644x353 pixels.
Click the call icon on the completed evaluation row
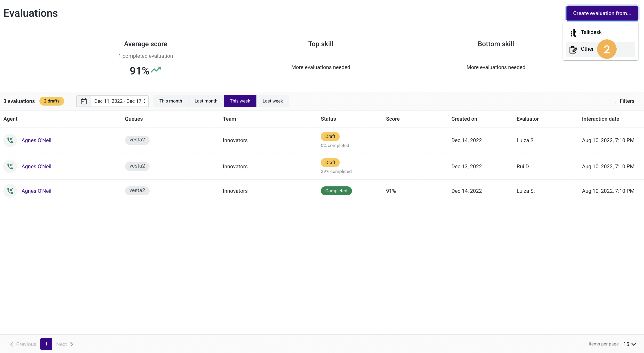point(10,191)
